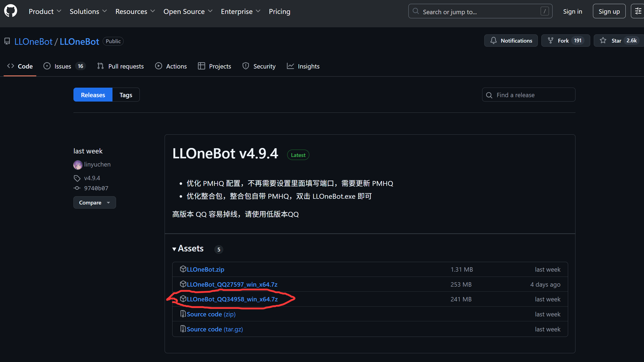Open the Issues tab icon

pos(47,66)
